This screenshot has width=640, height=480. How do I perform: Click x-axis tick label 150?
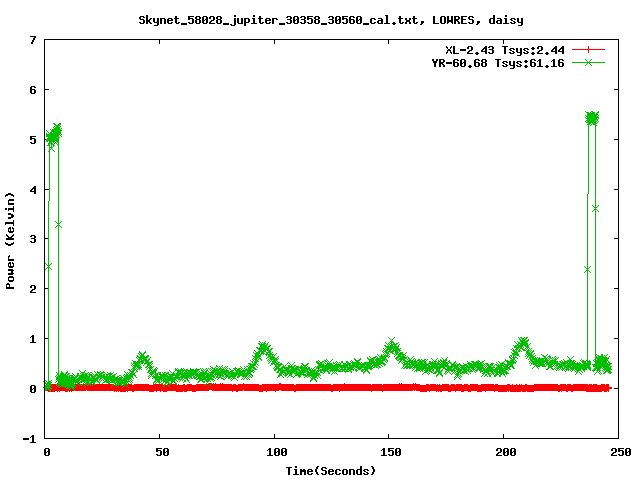tap(391, 452)
